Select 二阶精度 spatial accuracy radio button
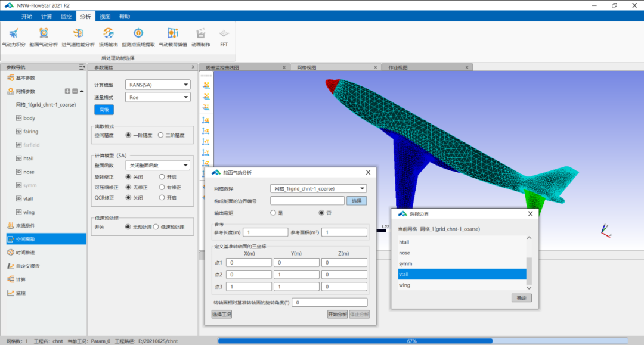Screen dimensions: 644x345 (161, 135)
